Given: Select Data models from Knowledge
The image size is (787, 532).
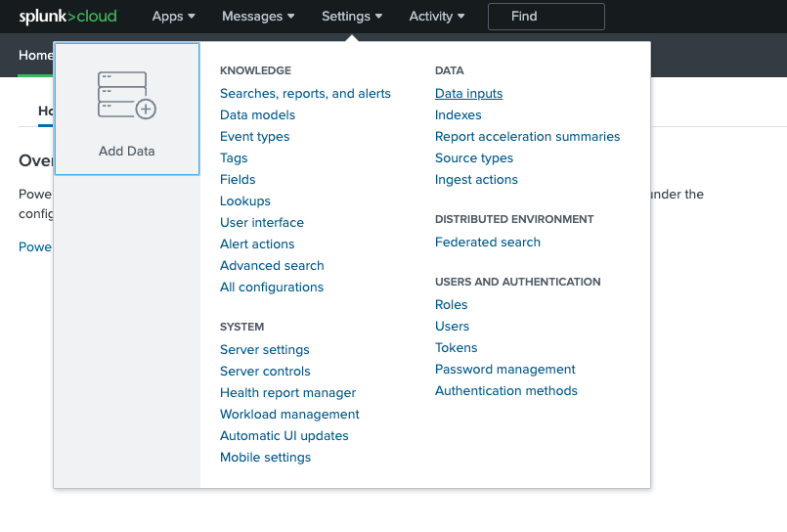Looking at the screenshot, I should tap(257, 115).
